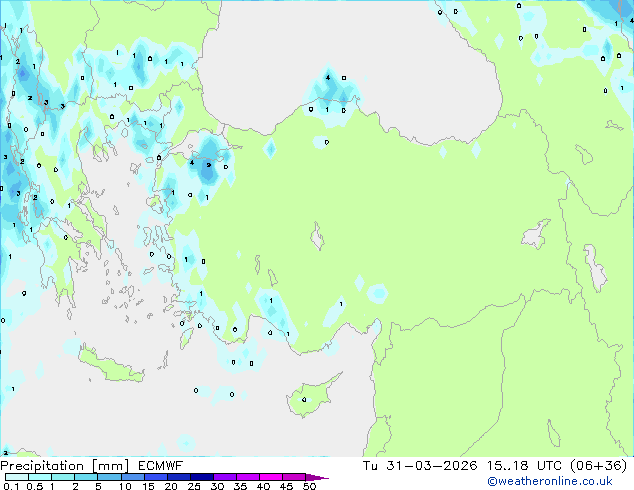Click the 5–10 mm legend color swatch
Image resolution: width=634 pixels, height=490 pixels.
[109, 477]
